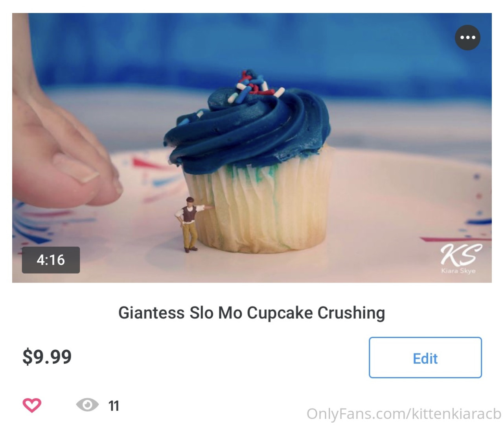The height and width of the screenshot is (425, 504).
Task: Click the eye views icon
Action: pyautogui.click(x=87, y=405)
